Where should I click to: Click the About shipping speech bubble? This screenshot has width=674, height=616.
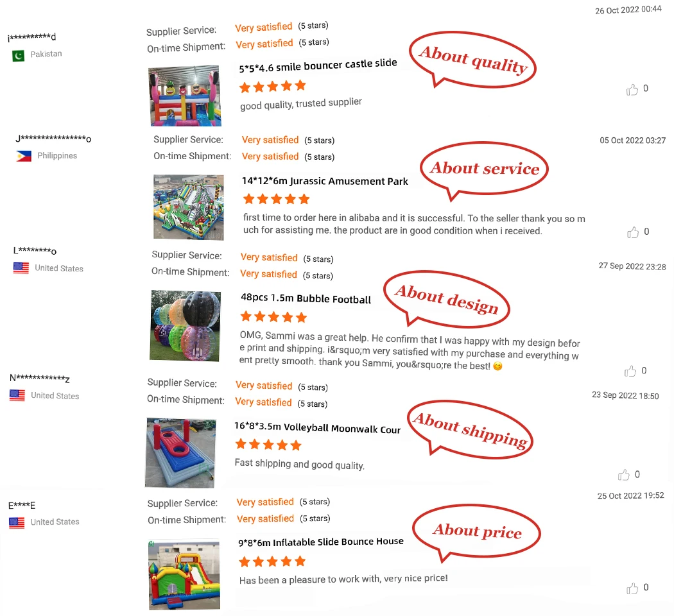click(x=470, y=429)
